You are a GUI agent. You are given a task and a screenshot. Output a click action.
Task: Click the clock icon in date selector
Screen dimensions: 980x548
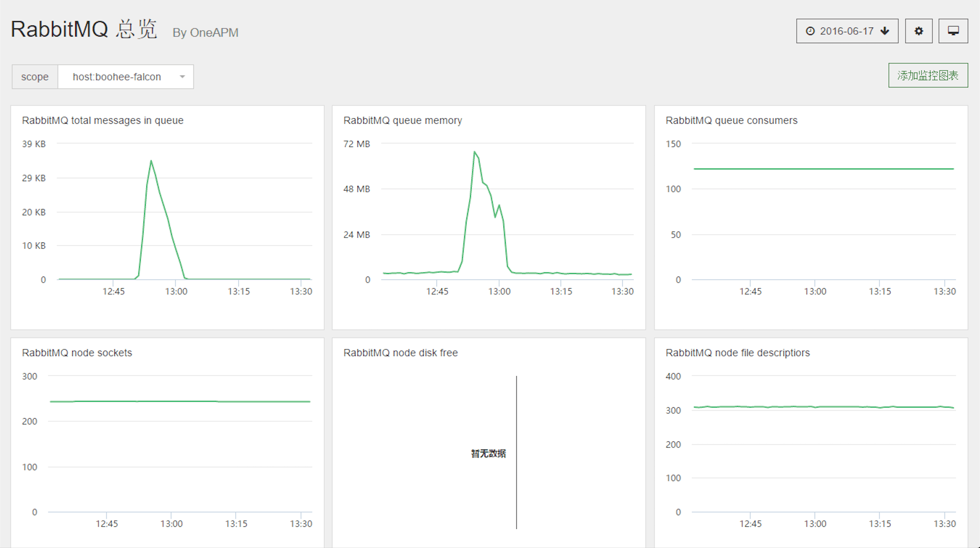point(810,31)
